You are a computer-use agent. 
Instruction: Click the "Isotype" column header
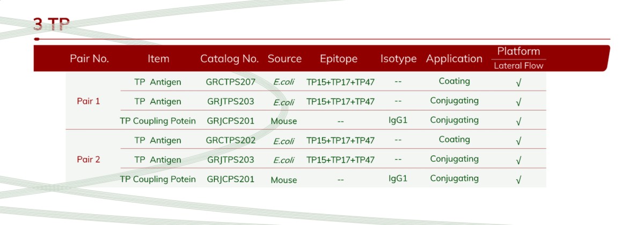[x=398, y=59]
